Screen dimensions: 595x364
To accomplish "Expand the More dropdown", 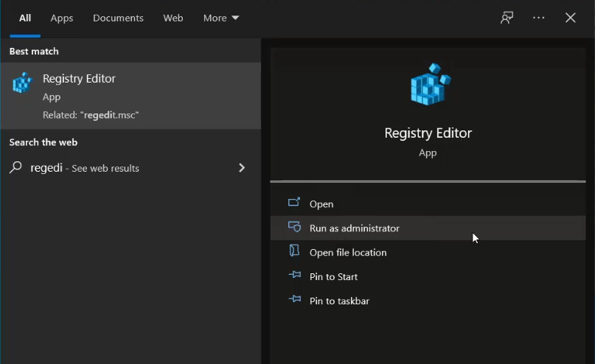I will tap(221, 18).
